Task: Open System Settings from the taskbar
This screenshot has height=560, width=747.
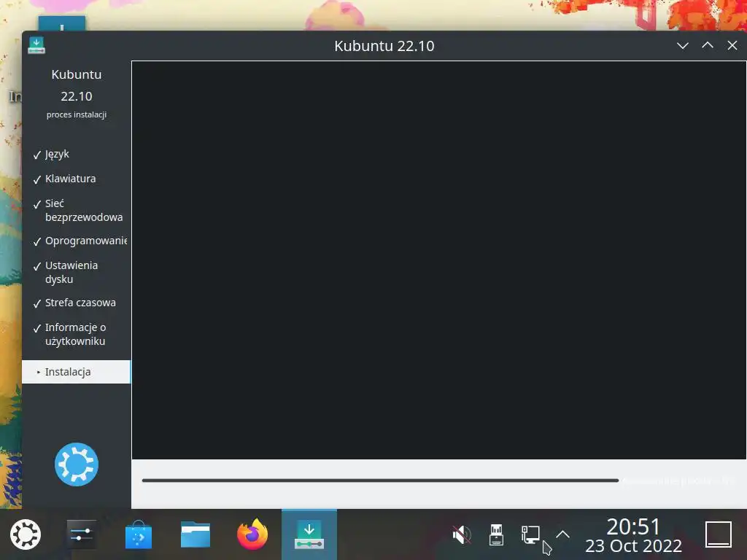Action: click(82, 534)
